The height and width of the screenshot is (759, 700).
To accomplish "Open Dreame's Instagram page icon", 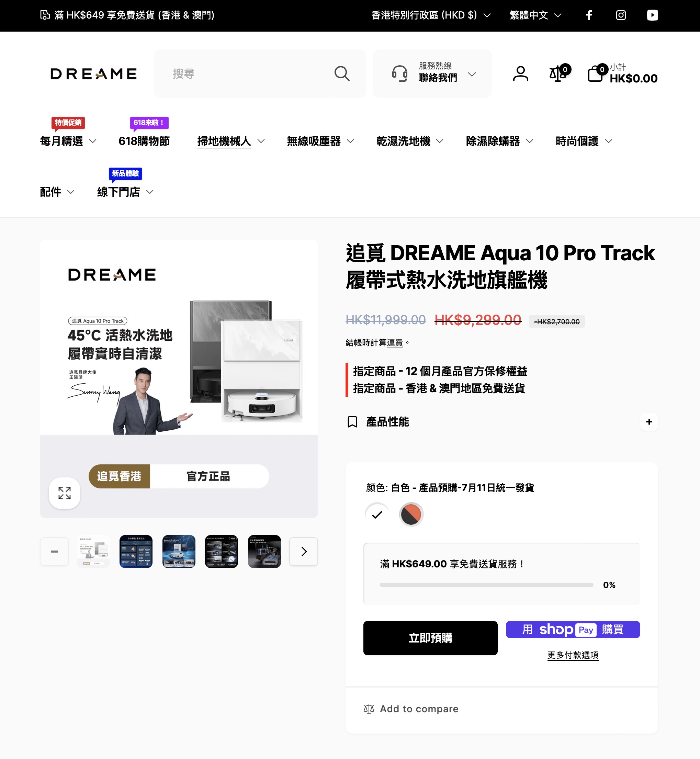I will pos(621,15).
